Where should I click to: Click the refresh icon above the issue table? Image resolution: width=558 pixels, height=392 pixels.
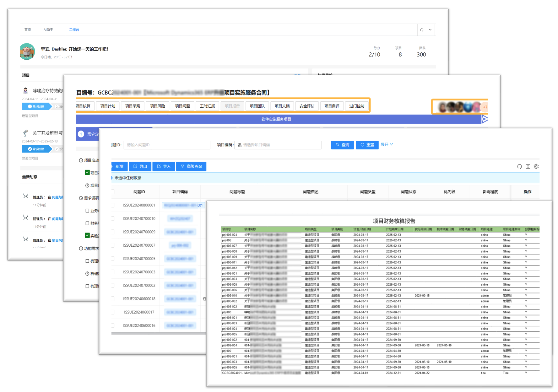click(x=519, y=167)
